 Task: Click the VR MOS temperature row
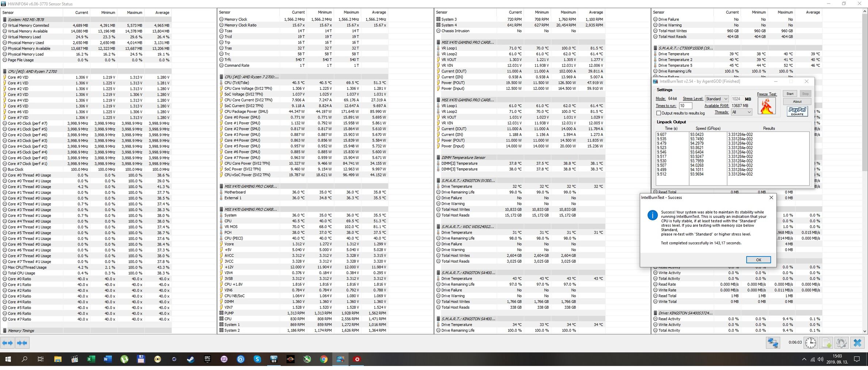pos(304,227)
